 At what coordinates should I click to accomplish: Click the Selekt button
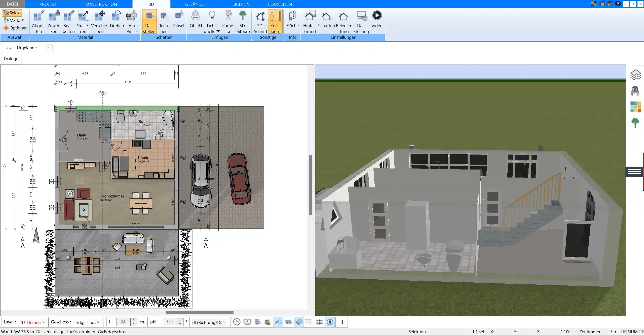(x=12, y=13)
